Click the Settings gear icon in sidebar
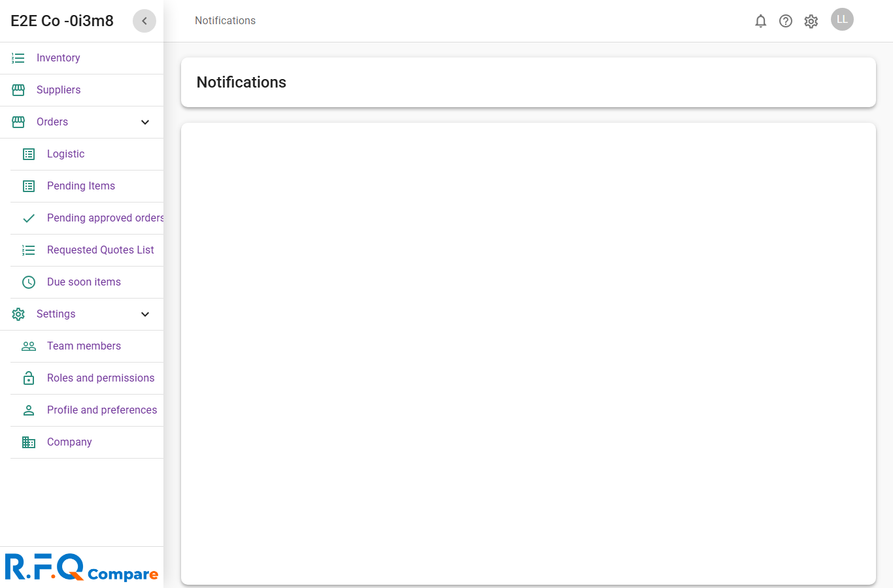The width and height of the screenshot is (893, 588). 18,314
